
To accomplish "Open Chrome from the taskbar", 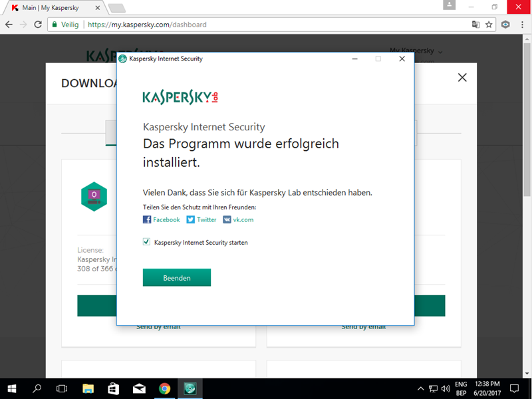I will coord(164,388).
